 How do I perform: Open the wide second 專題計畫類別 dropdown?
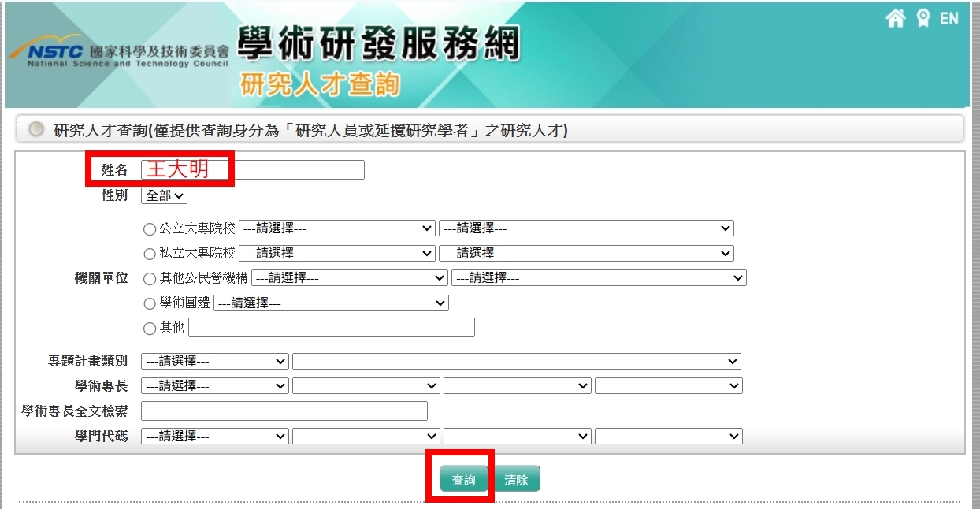click(517, 362)
